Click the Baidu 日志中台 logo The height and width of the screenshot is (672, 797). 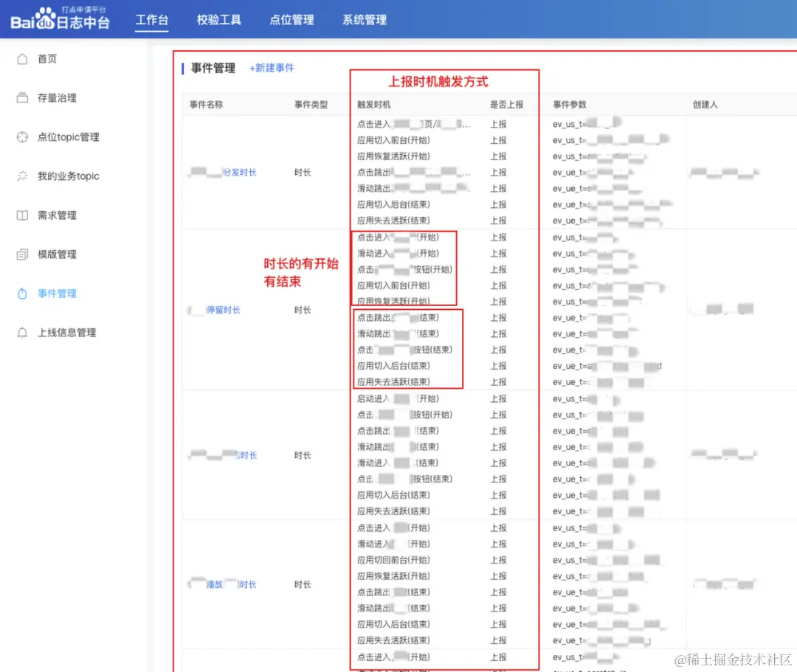60,19
